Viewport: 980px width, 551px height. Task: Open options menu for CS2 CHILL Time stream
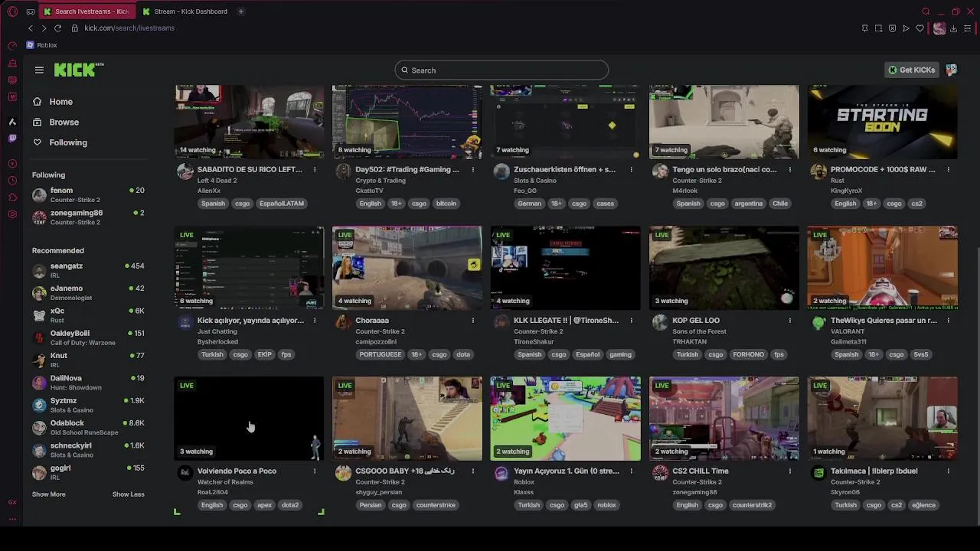point(790,471)
